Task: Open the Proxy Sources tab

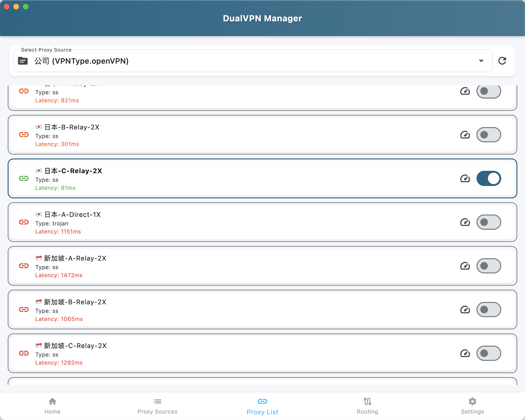Action: coord(157,406)
